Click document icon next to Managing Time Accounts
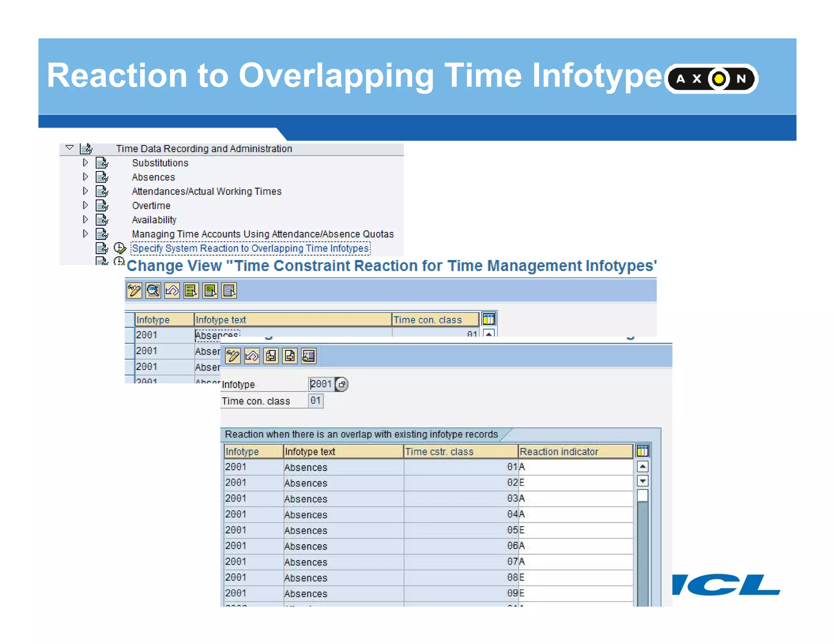The width and height of the screenshot is (834, 644). click(102, 234)
